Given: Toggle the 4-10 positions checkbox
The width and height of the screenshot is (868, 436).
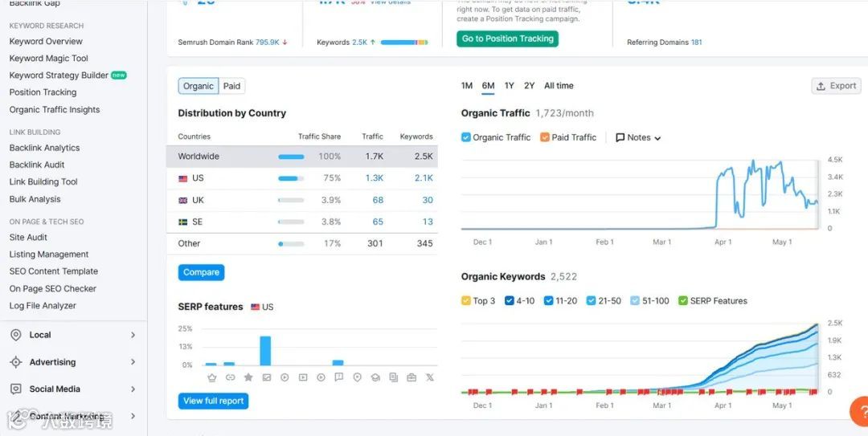Looking at the screenshot, I should 510,301.
